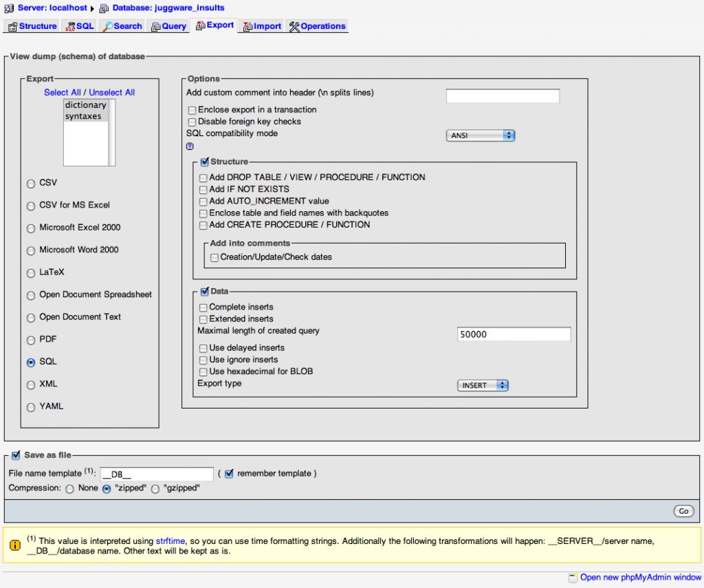Click the database icon beside juggware_insults
The image size is (704, 588).
[x=103, y=8]
